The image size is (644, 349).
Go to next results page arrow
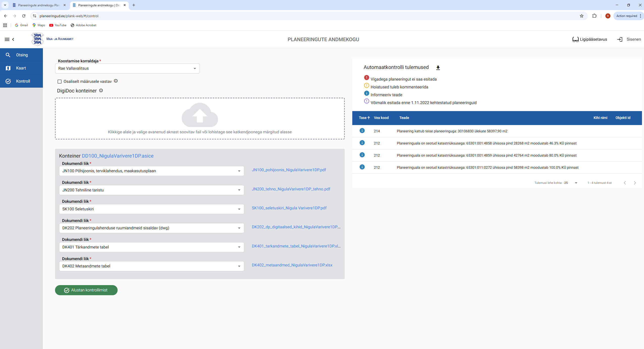pos(635,183)
